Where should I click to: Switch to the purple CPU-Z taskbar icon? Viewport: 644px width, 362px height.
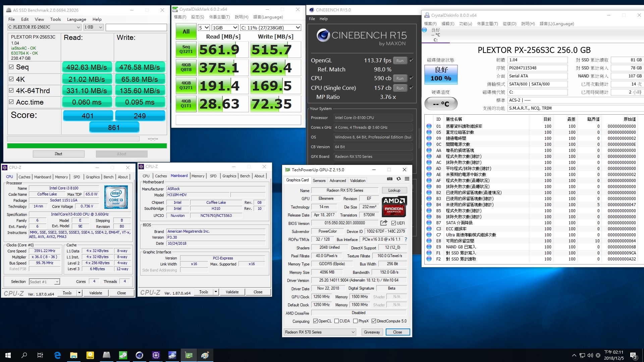[156, 355]
